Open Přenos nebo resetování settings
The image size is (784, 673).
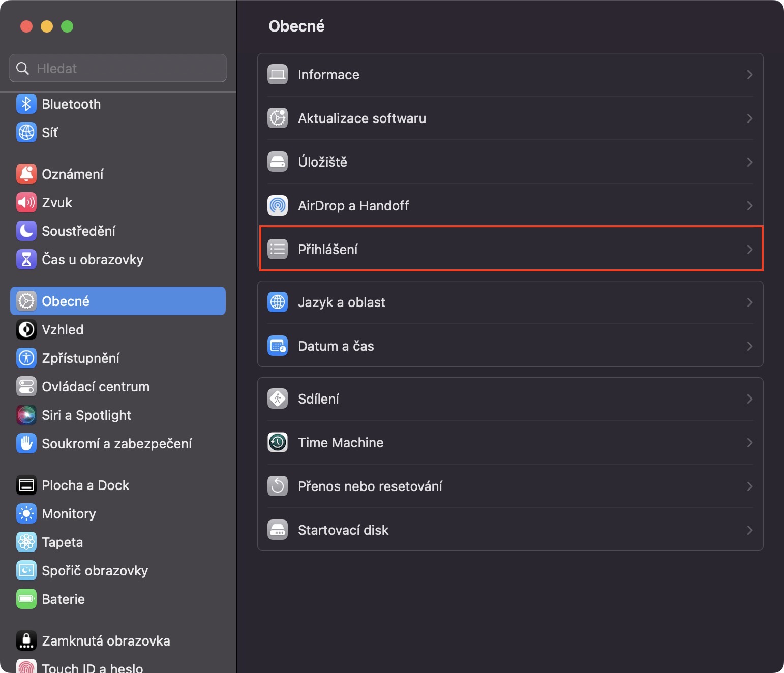click(x=370, y=486)
